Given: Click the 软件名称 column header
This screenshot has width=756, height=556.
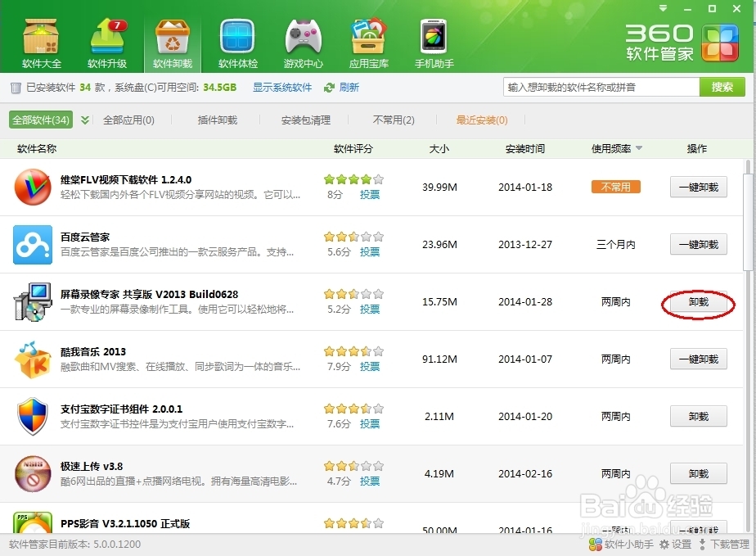Looking at the screenshot, I should click(x=37, y=149).
